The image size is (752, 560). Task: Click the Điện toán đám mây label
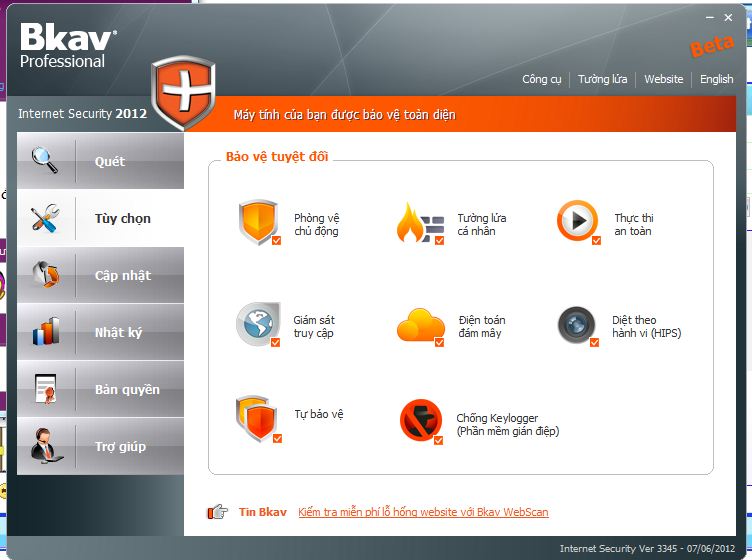(x=482, y=327)
